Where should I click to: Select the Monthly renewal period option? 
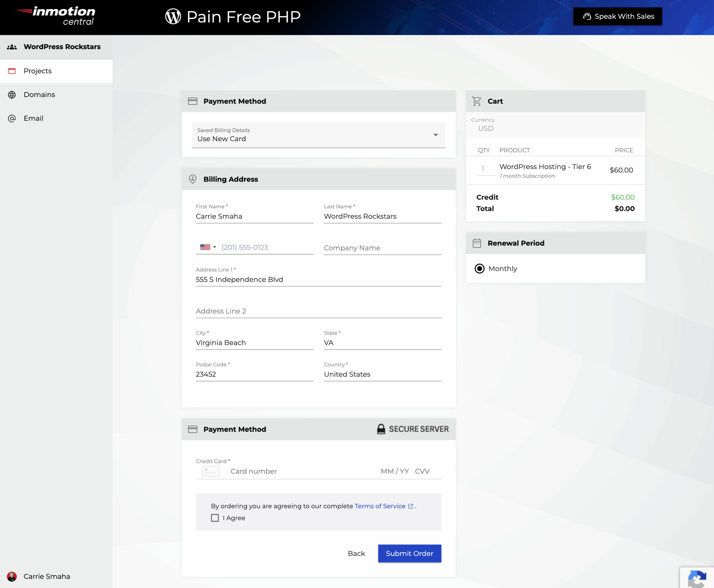click(479, 268)
